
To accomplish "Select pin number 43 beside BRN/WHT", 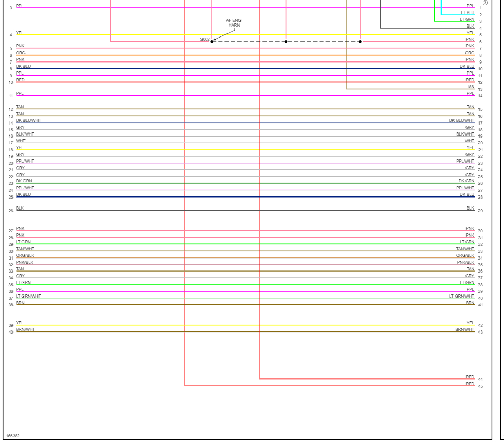I will (480, 333).
